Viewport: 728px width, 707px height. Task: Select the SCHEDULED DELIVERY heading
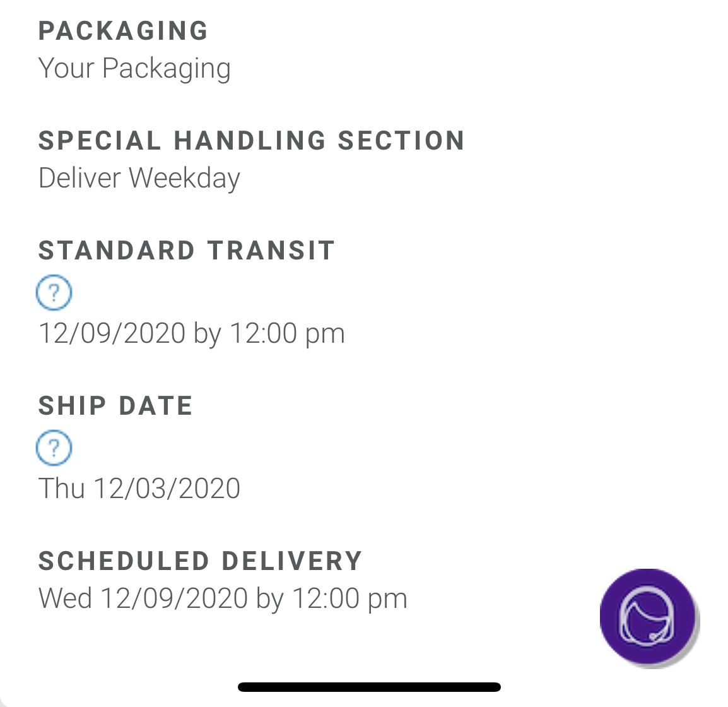(x=200, y=561)
